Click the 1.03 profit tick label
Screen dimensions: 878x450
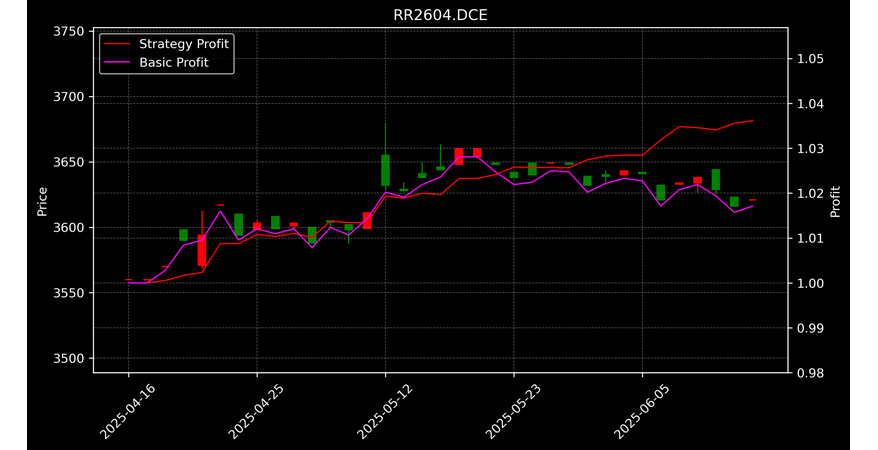click(810, 149)
